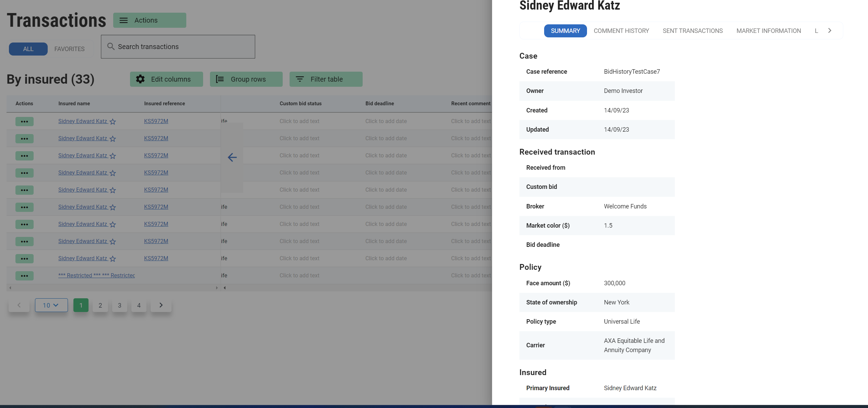Favorite the first Sidney Edward Katz row
The image size is (868, 408).
113,122
